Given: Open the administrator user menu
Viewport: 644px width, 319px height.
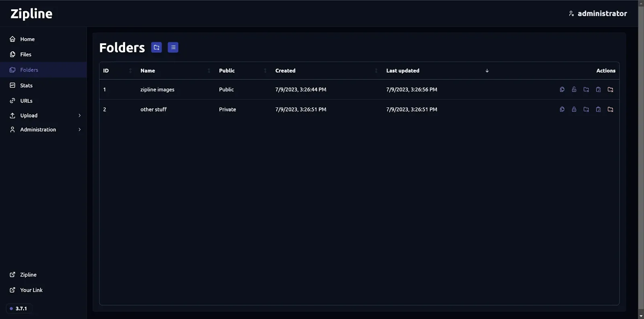Looking at the screenshot, I should 598,13.
